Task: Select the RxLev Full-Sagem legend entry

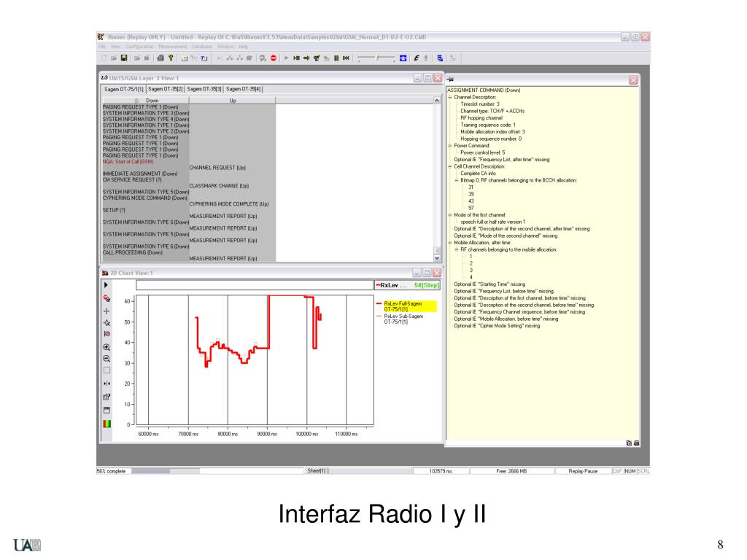Action: click(x=406, y=306)
